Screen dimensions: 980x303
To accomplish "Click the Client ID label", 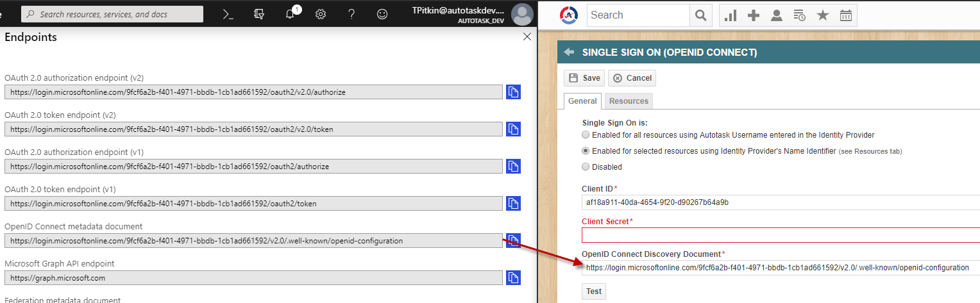I will tap(597, 188).
